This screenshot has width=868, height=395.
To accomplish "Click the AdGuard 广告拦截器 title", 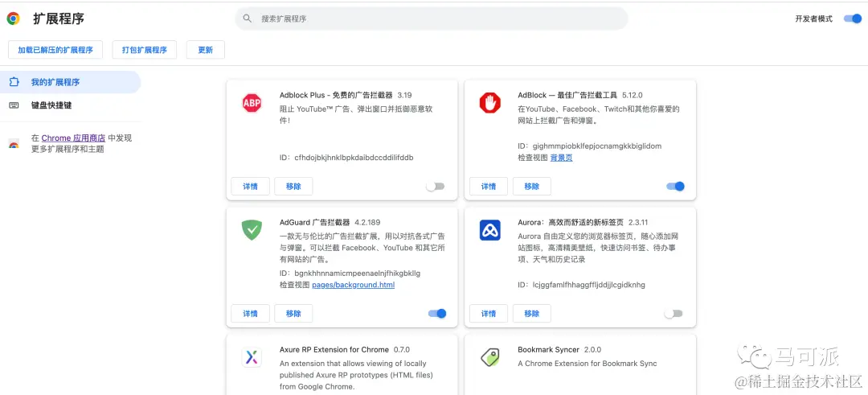I will pos(315,222).
